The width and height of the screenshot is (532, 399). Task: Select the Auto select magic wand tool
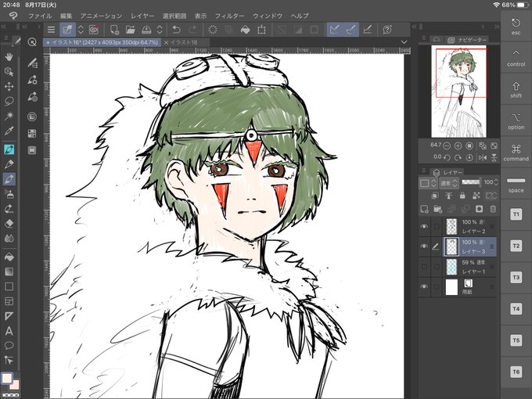pos(9,116)
